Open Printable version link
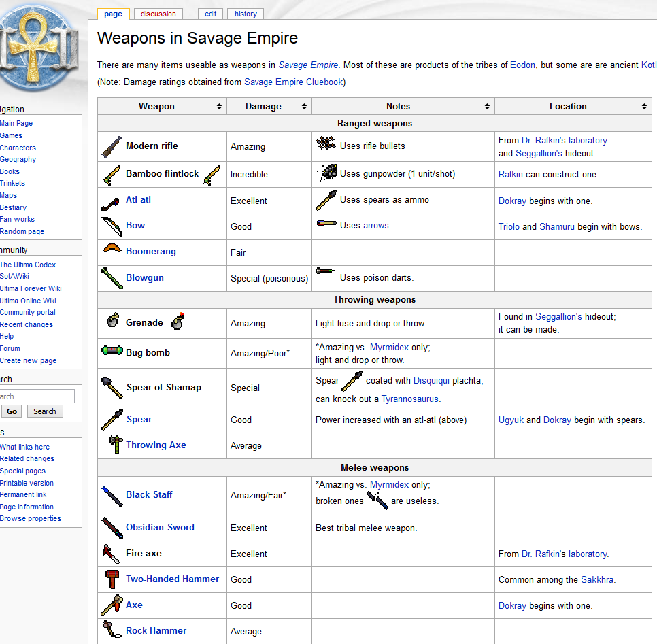 (27, 483)
